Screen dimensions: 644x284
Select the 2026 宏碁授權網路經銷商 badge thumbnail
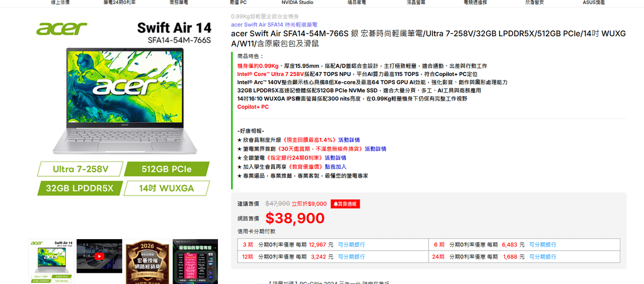(147, 261)
